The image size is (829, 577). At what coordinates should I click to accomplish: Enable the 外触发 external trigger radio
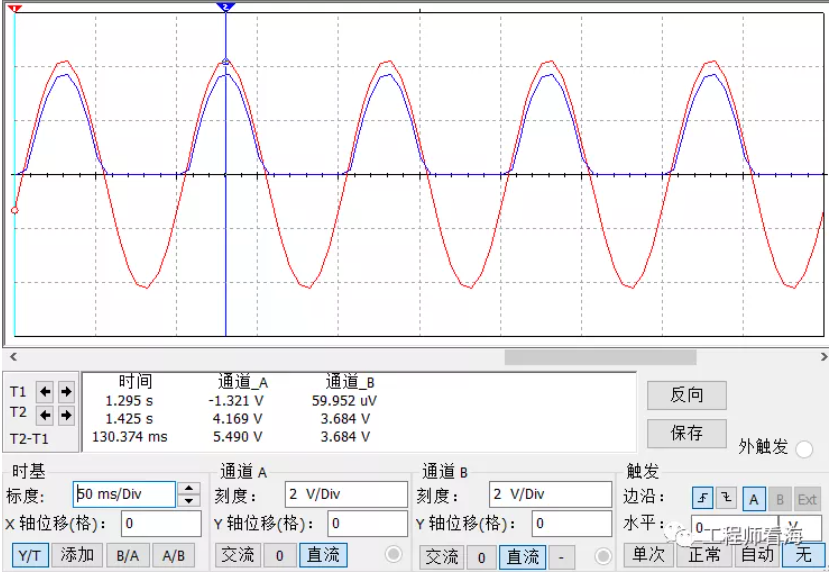point(804,449)
